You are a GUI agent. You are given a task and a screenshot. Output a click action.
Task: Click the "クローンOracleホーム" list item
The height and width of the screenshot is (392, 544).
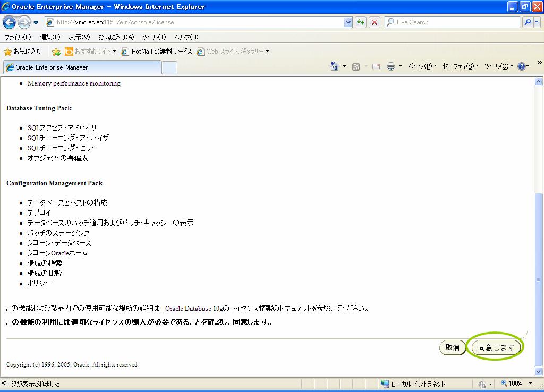[x=57, y=253]
